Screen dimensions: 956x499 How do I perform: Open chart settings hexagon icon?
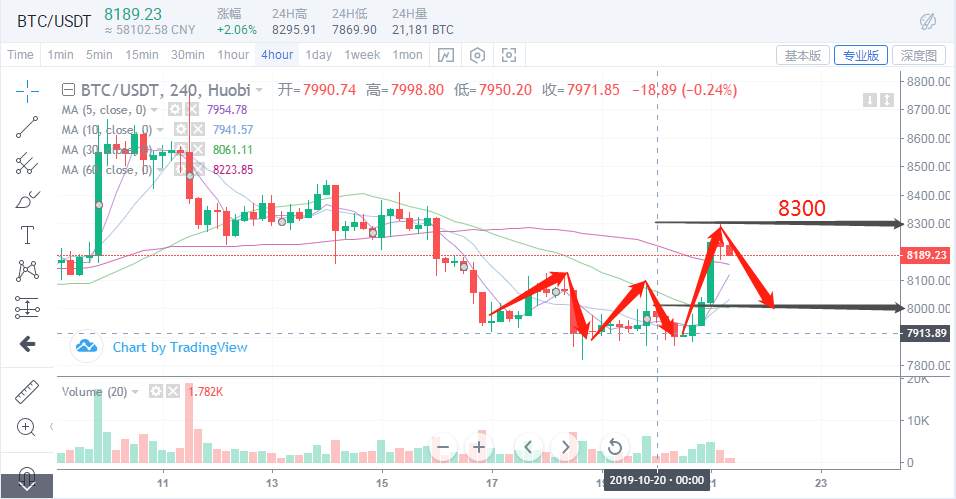pyautogui.click(x=478, y=55)
